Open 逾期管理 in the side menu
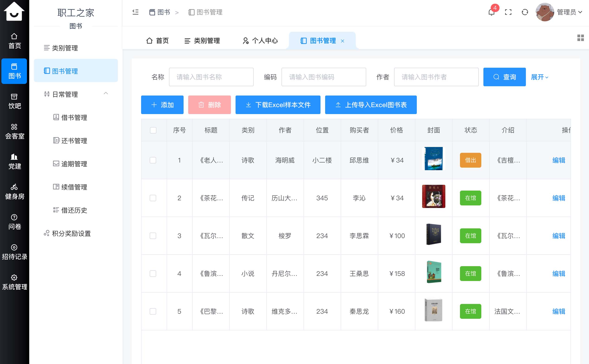The image size is (589, 364). click(x=76, y=164)
